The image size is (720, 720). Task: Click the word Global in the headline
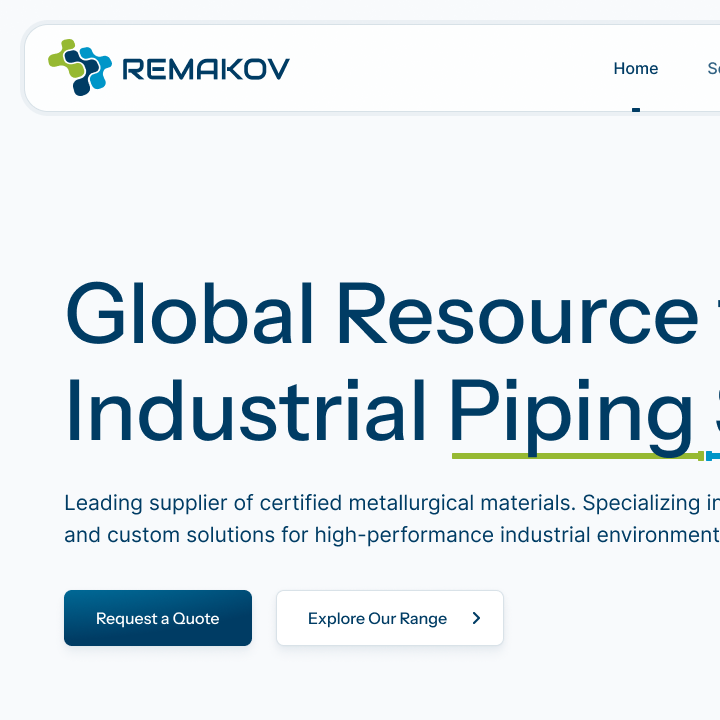pyautogui.click(x=189, y=314)
